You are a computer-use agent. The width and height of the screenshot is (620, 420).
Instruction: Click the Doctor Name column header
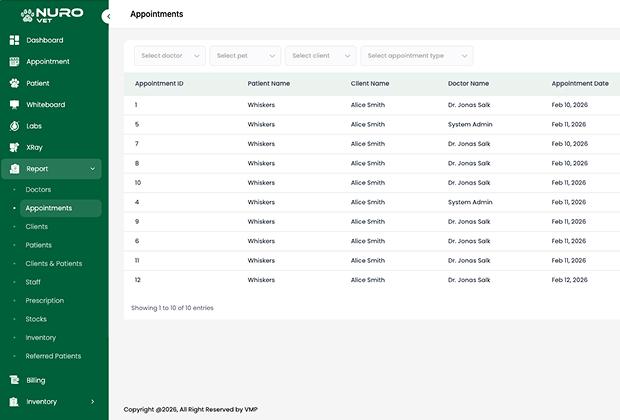(x=469, y=83)
